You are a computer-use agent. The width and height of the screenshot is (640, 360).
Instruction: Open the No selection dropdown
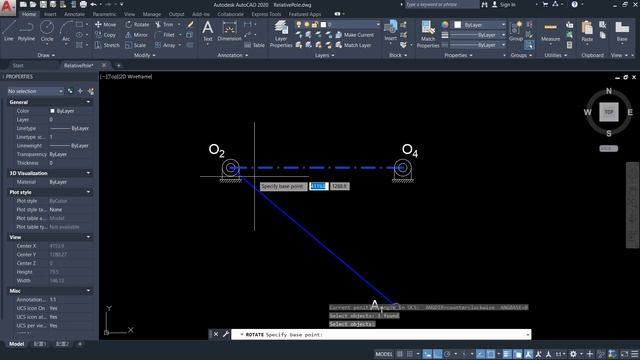35,91
